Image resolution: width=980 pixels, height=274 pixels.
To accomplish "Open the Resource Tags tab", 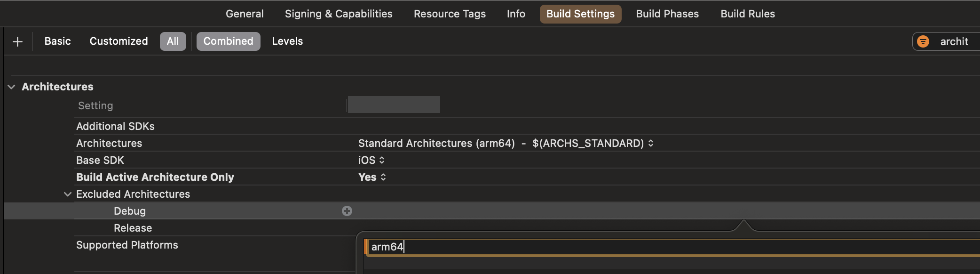I will click(x=450, y=14).
